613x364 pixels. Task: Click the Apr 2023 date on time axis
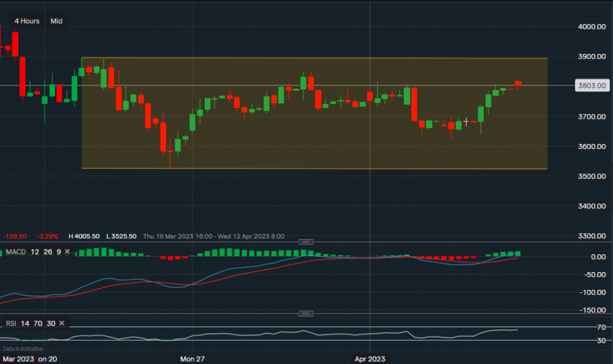pos(370,357)
